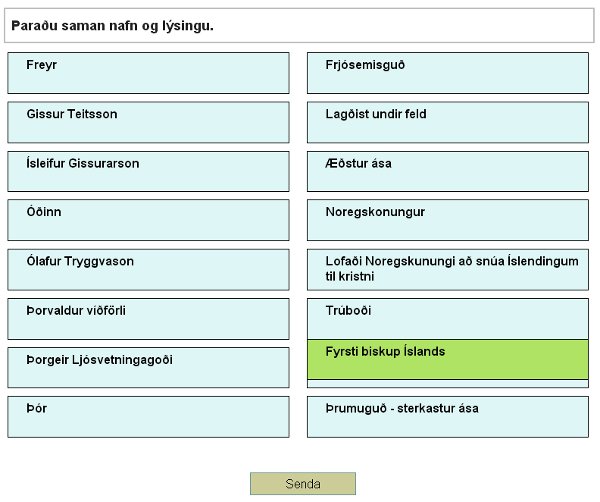Select the Frjósemisguð description box
Screen dimensions: 600x502
448,73
